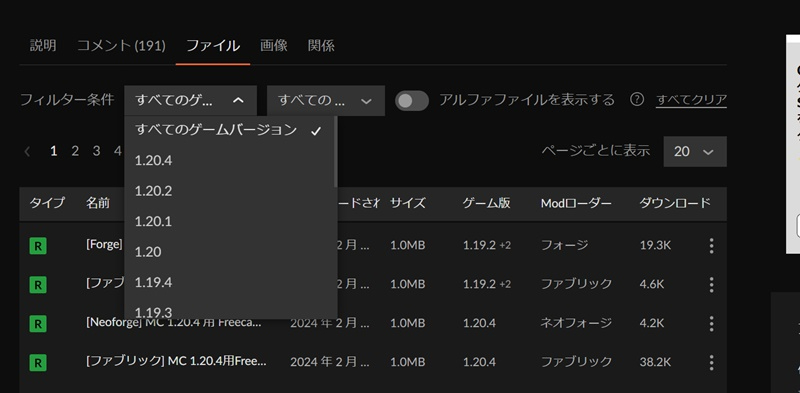Screen dimensions: 800x393
Task: Click the +2 versions next to フォージ row
Action: (x=505, y=245)
